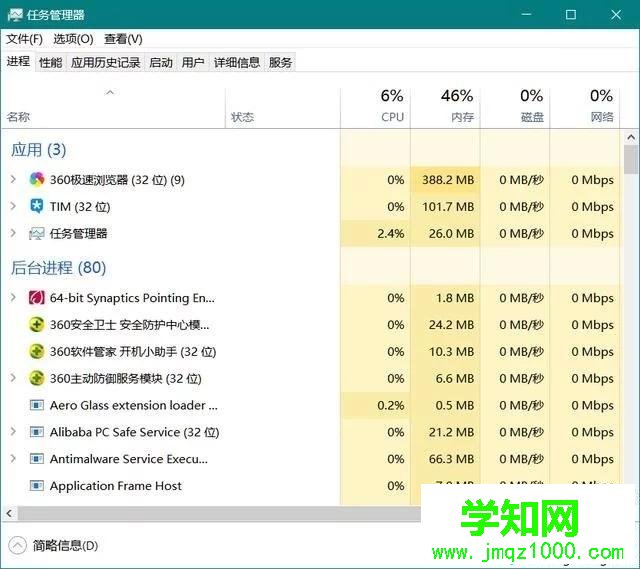Click the Synaptics Pointing icon
The image size is (640, 569).
(37, 298)
